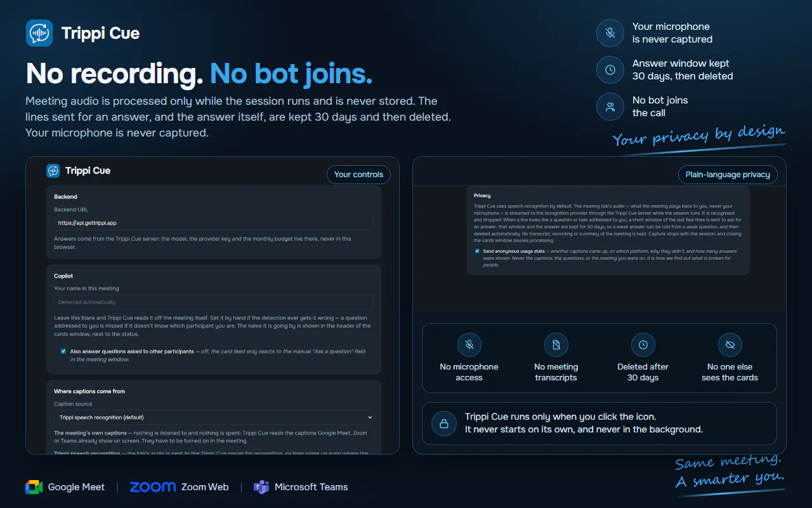The height and width of the screenshot is (508, 812).
Task: Click the 'No recording.' headline text
Action: (x=115, y=74)
